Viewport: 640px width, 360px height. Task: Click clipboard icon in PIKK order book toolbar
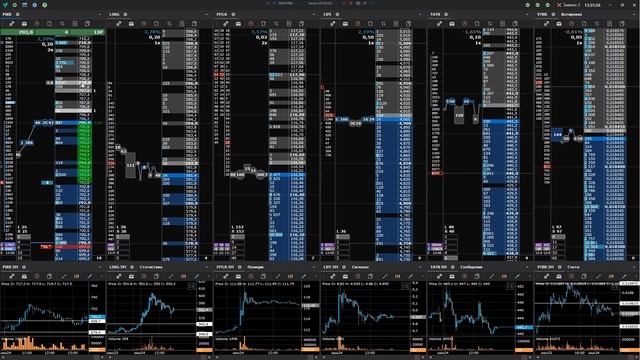(x=87, y=24)
